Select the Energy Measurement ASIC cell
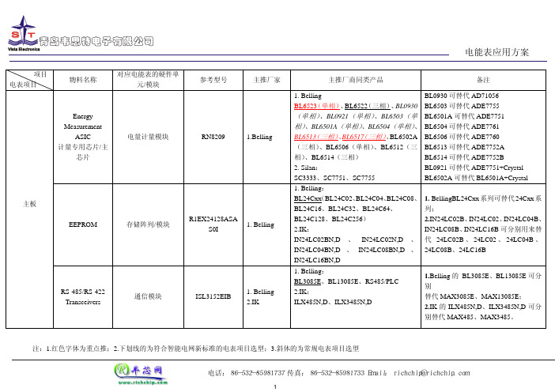 pyautogui.click(x=83, y=137)
